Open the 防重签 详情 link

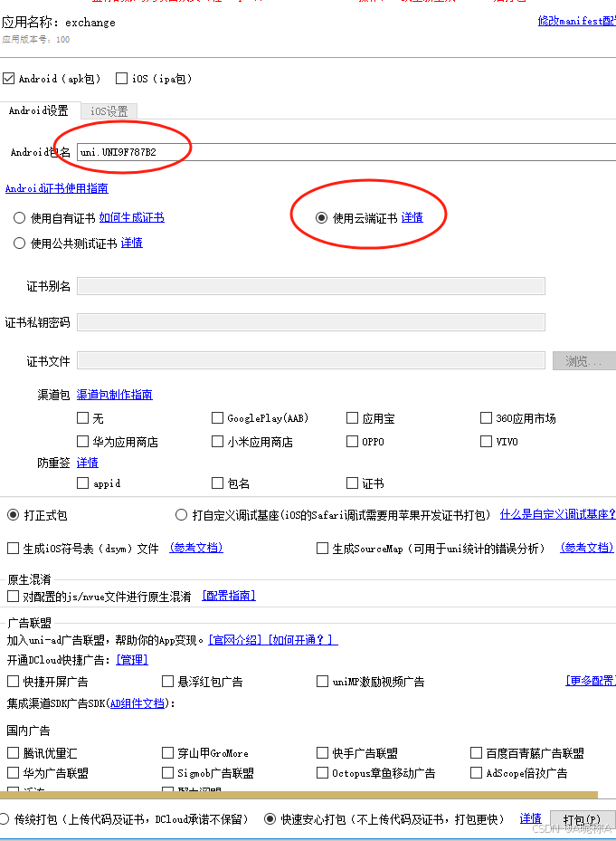pos(88,463)
